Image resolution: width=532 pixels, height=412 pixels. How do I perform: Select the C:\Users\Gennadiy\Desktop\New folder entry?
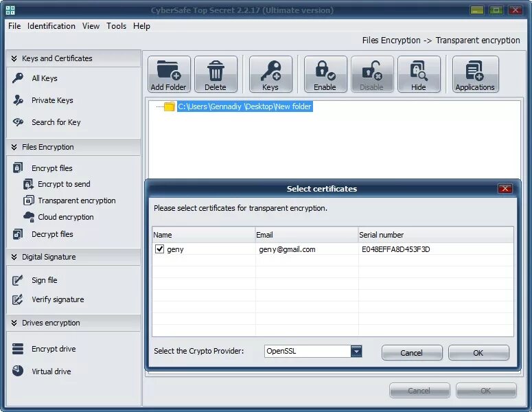click(x=244, y=106)
